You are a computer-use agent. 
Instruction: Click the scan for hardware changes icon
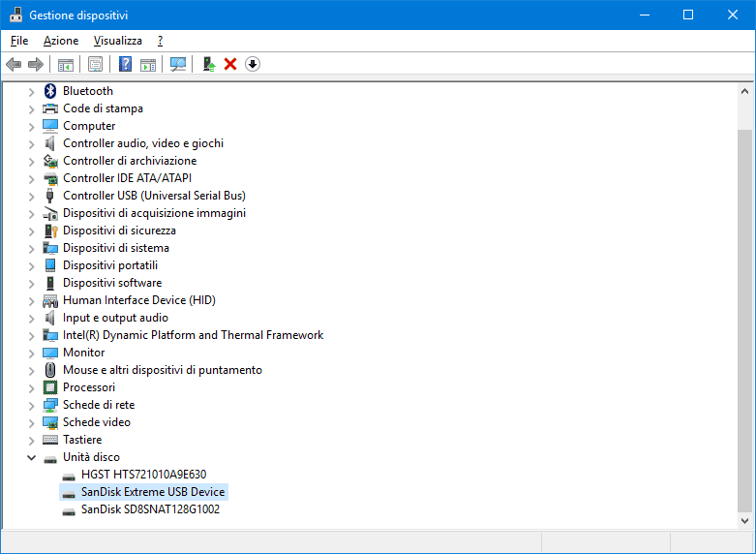coord(178,64)
